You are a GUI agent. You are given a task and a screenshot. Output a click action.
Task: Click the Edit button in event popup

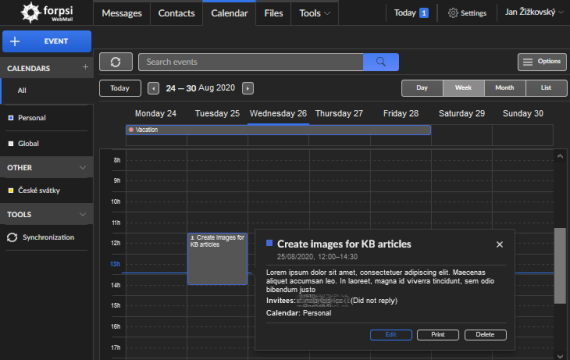[x=391, y=335]
